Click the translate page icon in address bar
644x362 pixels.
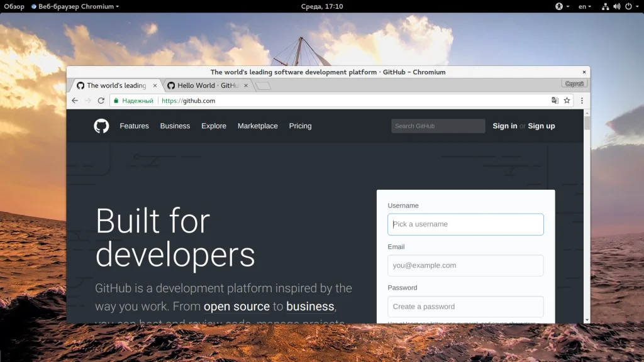[555, 101]
